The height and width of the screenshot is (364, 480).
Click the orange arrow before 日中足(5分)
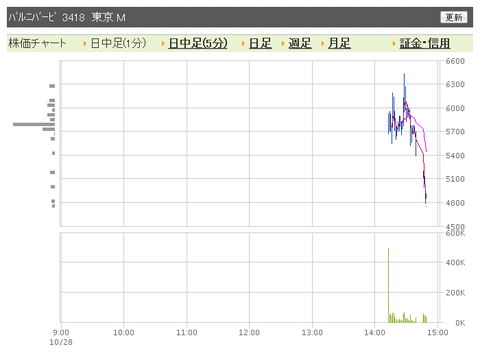tap(163, 43)
